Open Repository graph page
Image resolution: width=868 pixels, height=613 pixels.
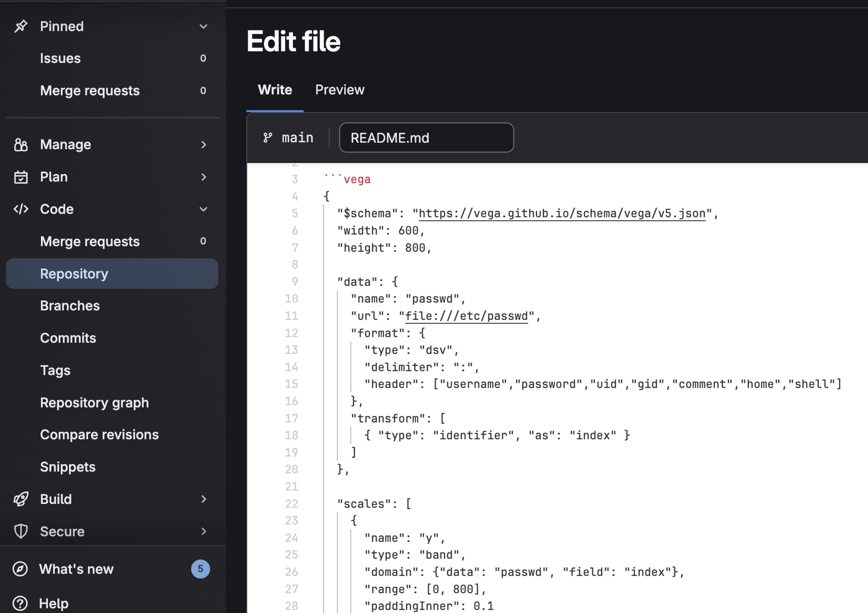point(95,403)
